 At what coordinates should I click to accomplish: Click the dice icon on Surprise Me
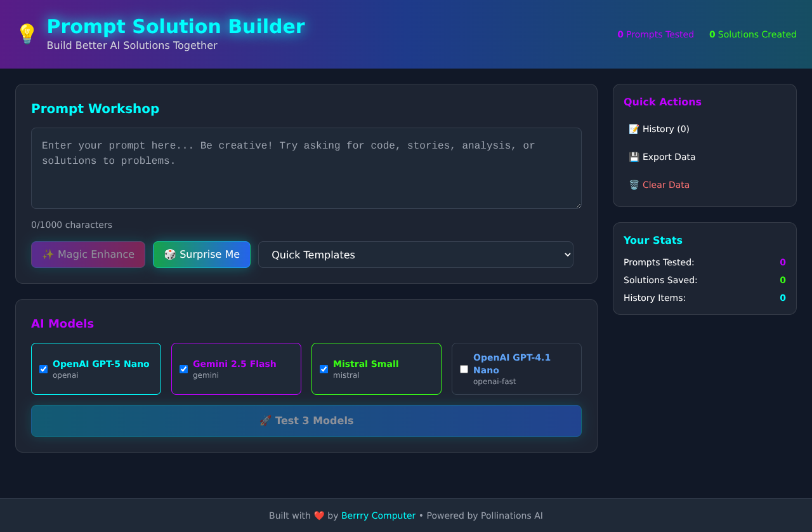[x=169, y=254]
